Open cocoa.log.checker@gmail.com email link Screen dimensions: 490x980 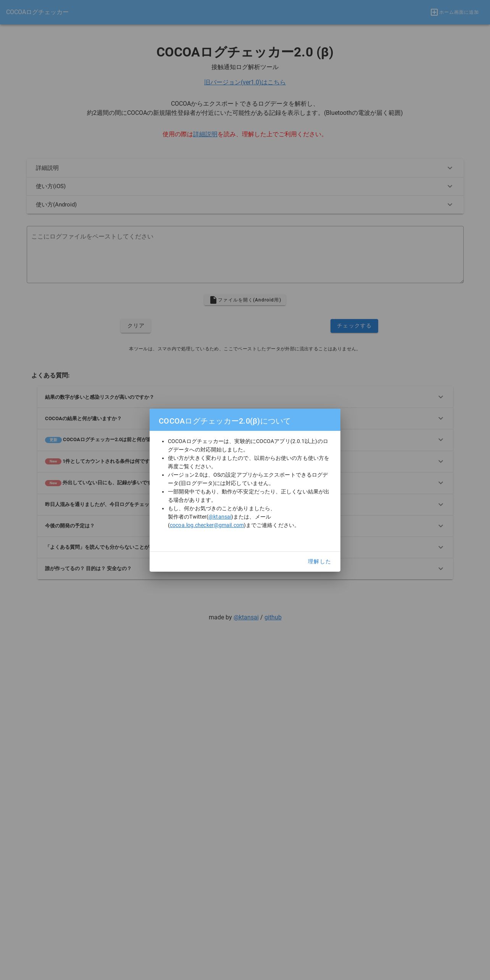click(x=207, y=525)
